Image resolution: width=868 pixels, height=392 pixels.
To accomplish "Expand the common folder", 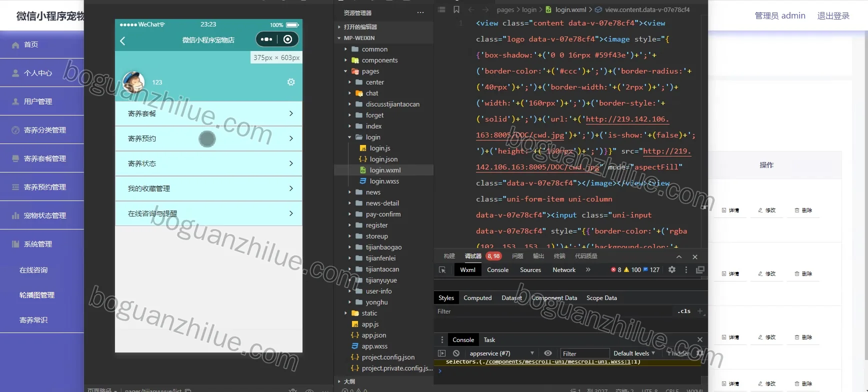I will click(x=374, y=49).
